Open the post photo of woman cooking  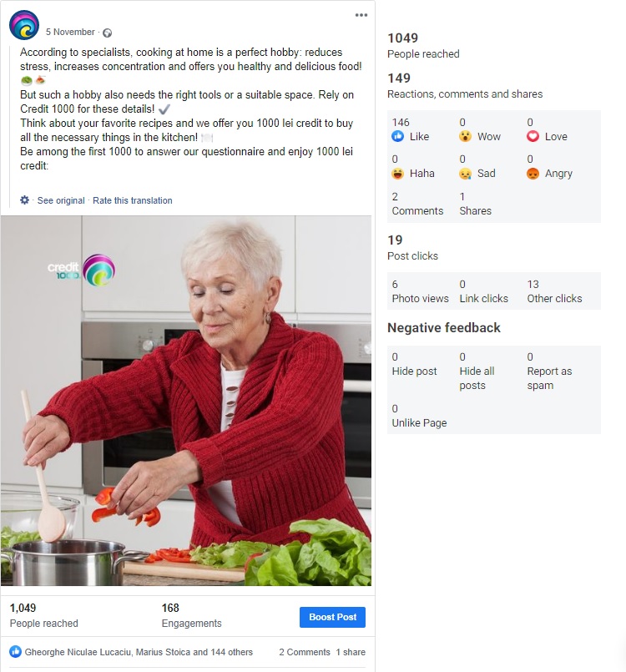tap(186, 401)
